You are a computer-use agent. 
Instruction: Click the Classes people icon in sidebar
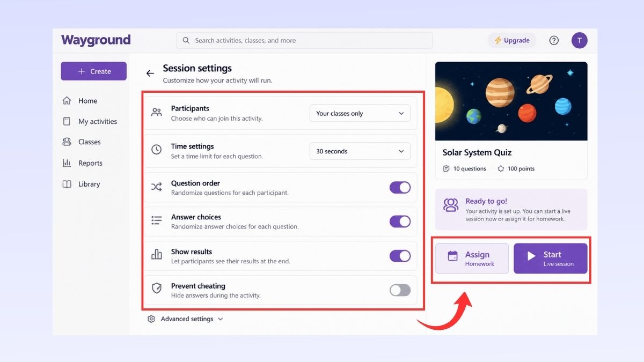coord(67,142)
